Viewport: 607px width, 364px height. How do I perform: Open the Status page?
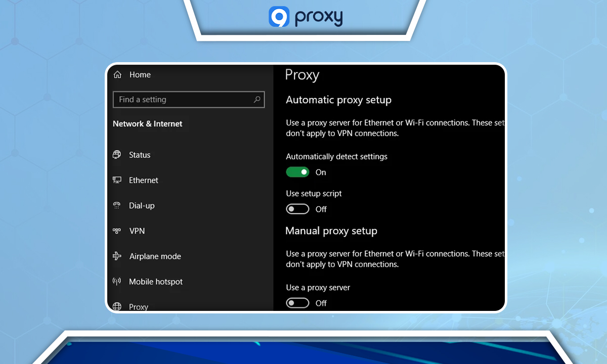(140, 155)
